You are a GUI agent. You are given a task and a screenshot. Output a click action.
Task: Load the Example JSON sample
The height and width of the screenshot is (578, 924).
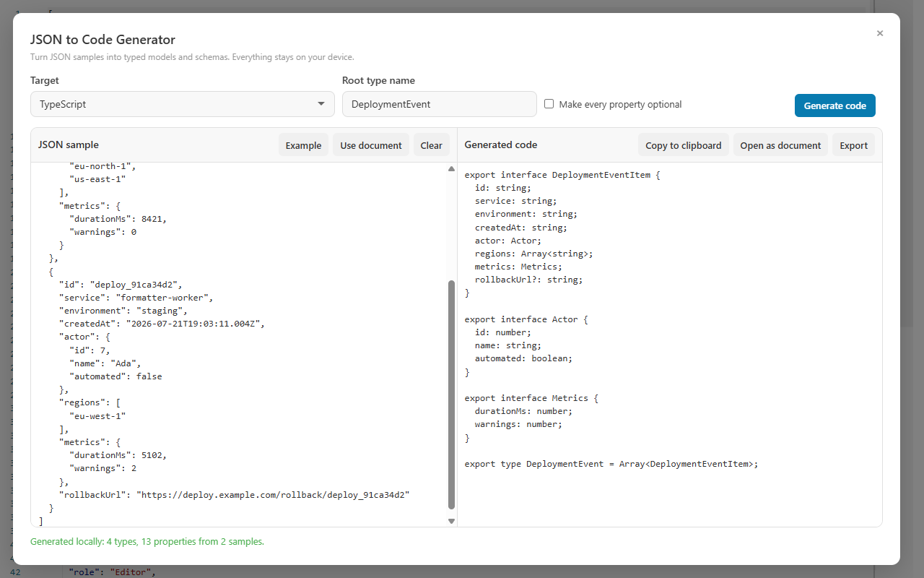point(303,145)
